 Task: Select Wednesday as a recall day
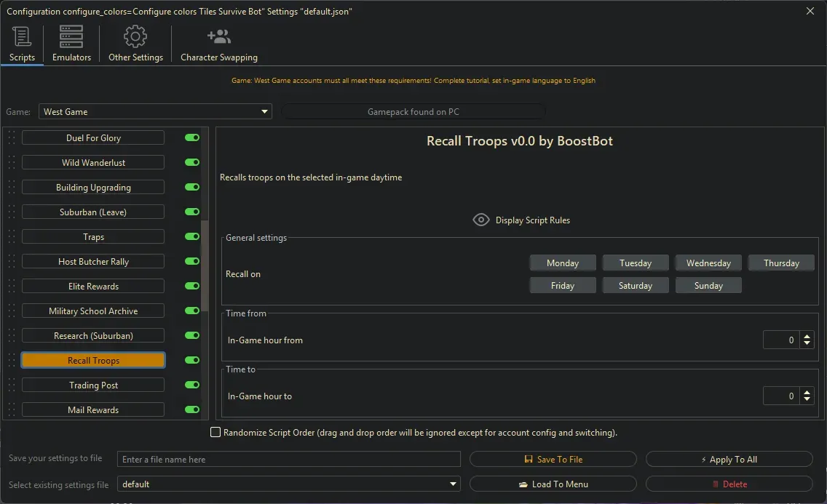pyautogui.click(x=708, y=263)
